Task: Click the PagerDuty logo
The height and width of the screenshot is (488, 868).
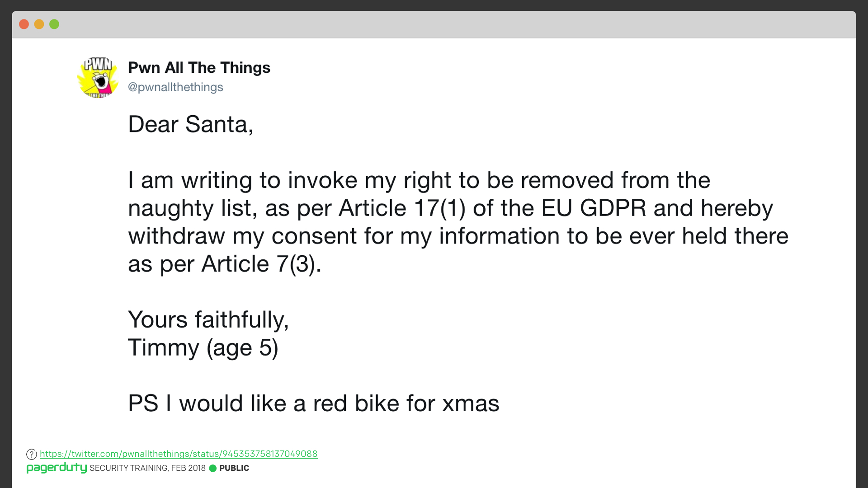Action: [57, 468]
